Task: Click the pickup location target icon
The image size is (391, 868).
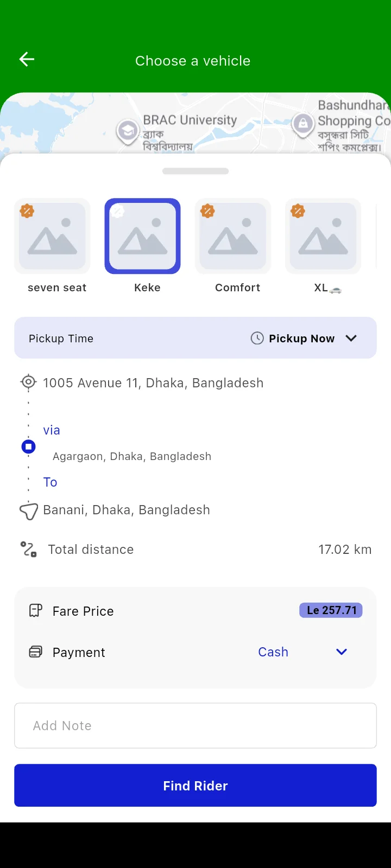Action: coord(28,382)
